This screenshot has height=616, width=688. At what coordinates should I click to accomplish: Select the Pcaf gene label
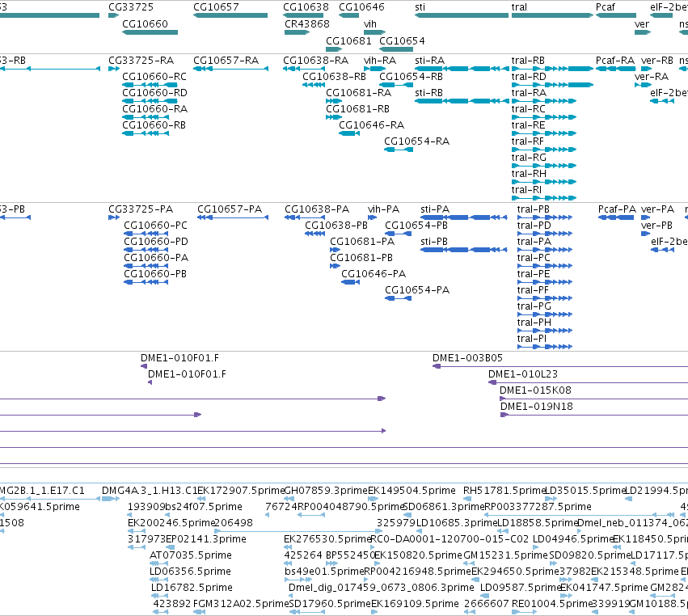606,7
